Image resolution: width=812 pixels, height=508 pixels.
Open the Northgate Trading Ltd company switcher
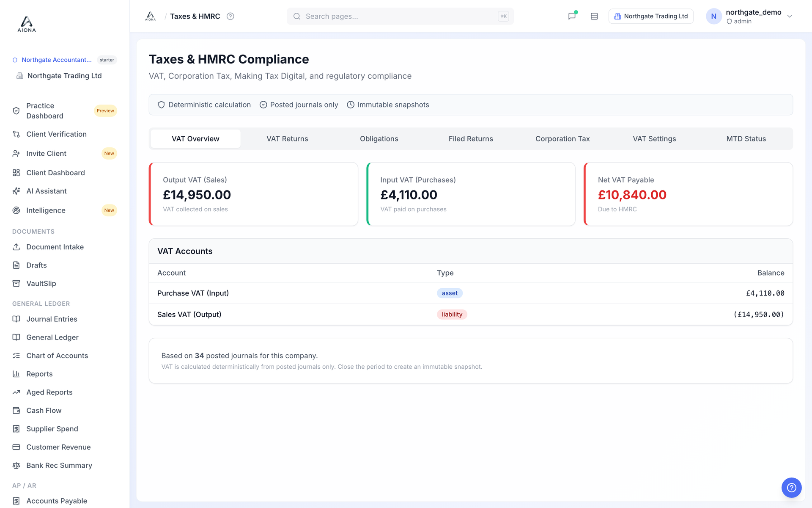click(651, 16)
